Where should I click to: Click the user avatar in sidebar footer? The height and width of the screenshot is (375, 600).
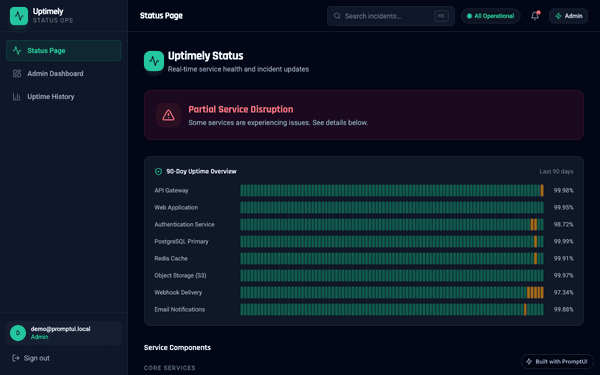(x=18, y=333)
